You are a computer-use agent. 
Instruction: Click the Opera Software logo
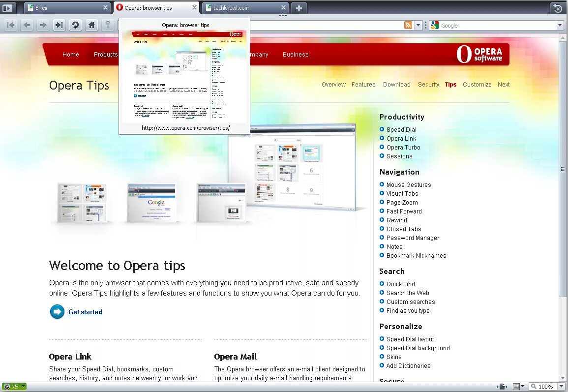point(479,54)
